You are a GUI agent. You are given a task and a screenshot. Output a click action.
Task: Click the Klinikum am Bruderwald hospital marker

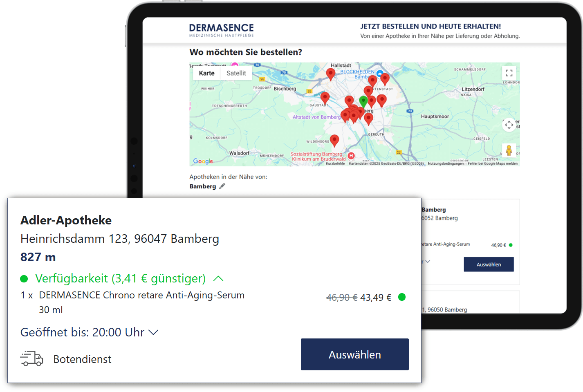(x=351, y=156)
